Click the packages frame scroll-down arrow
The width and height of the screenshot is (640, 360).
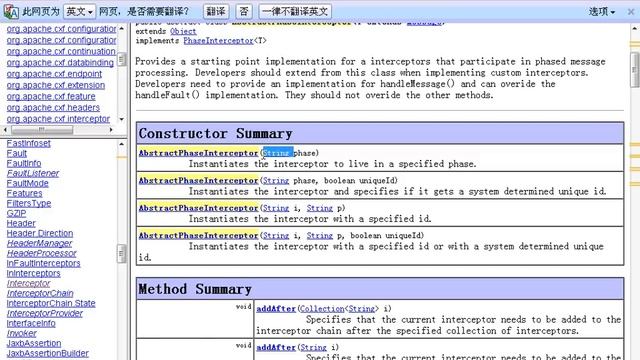122,119
